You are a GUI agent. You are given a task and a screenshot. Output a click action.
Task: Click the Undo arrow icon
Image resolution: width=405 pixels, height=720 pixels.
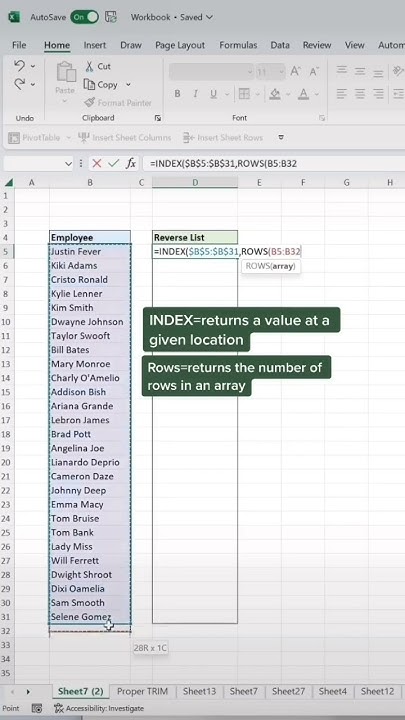(x=19, y=67)
